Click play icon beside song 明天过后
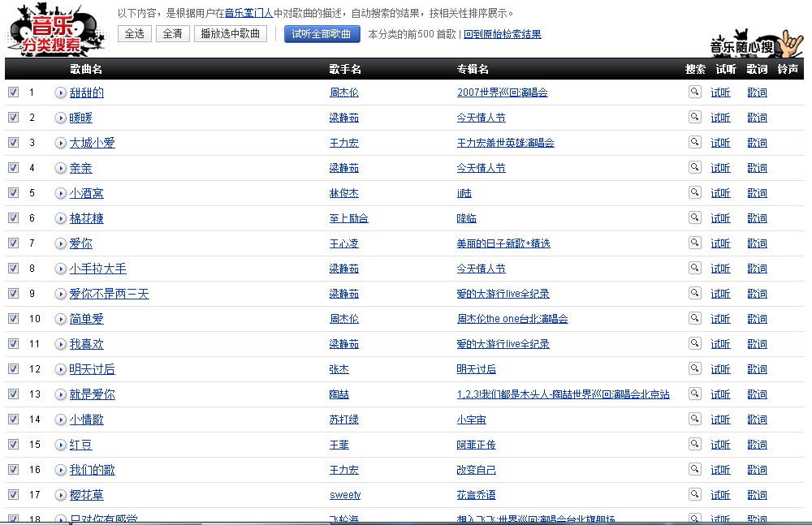Screen dimensions: 812x525 (x=61, y=369)
